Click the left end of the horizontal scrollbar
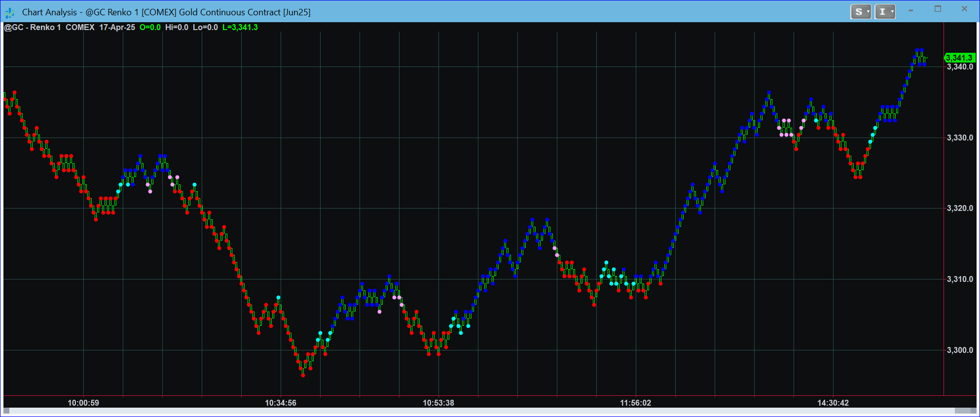The width and height of the screenshot is (980, 417). 6,411
